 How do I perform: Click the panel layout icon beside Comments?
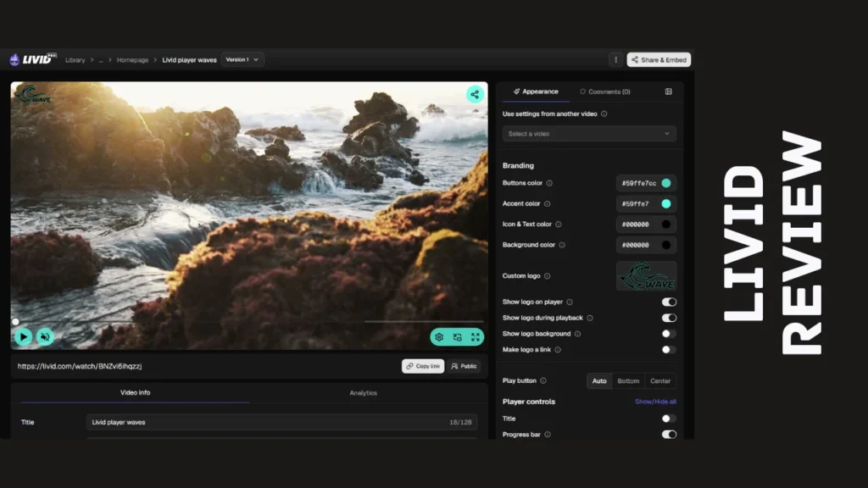point(668,91)
